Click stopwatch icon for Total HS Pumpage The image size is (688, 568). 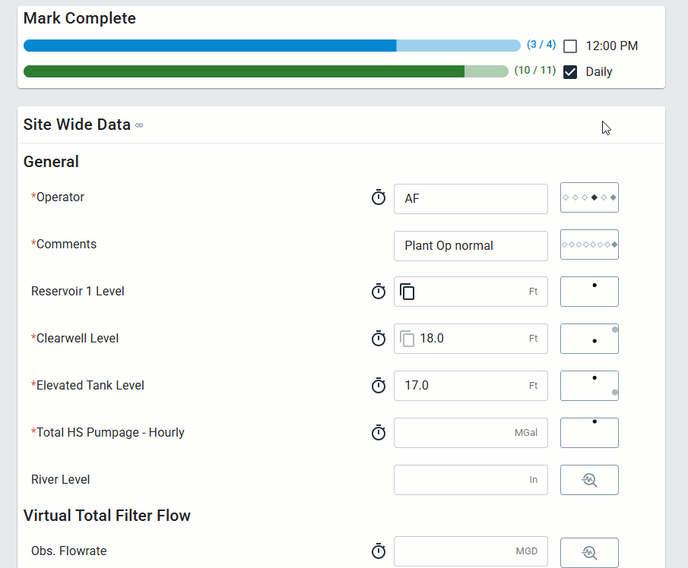(x=378, y=433)
